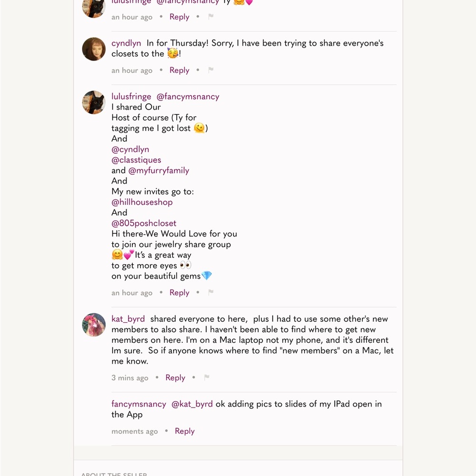476x476 pixels.
Task: Open the @myfurryfamily mention
Action: [x=159, y=170]
